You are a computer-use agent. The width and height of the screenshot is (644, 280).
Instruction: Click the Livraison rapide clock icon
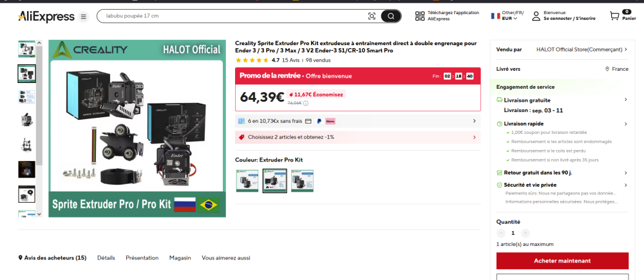[500, 124]
